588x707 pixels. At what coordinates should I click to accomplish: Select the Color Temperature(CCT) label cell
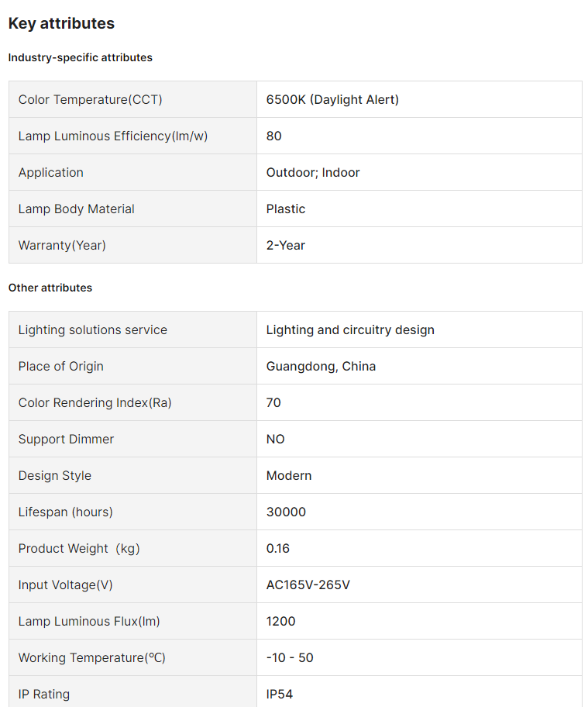(91, 99)
